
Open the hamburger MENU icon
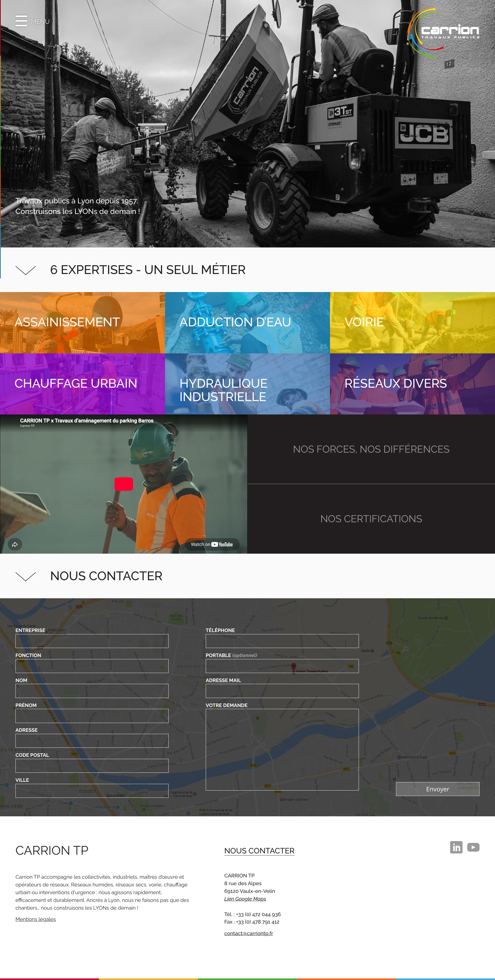21,21
